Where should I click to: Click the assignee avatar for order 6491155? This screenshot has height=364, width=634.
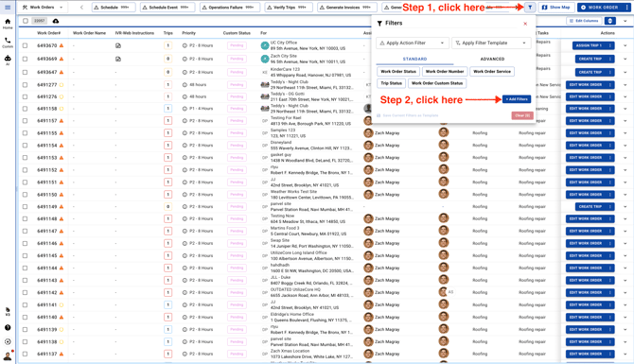[368, 133]
